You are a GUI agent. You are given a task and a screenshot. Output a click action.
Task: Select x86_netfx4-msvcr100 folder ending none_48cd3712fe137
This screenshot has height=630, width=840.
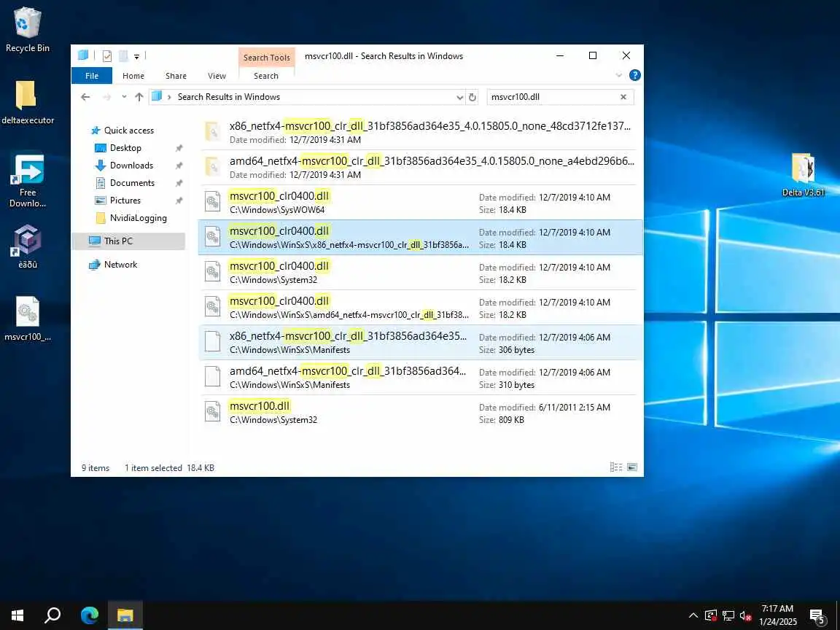click(421, 132)
